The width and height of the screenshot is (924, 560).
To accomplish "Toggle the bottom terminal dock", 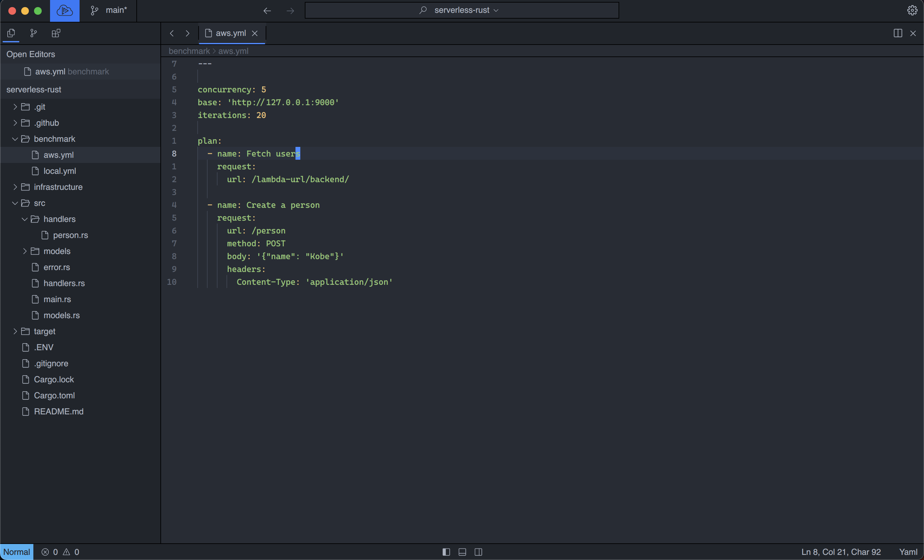I will (x=462, y=552).
